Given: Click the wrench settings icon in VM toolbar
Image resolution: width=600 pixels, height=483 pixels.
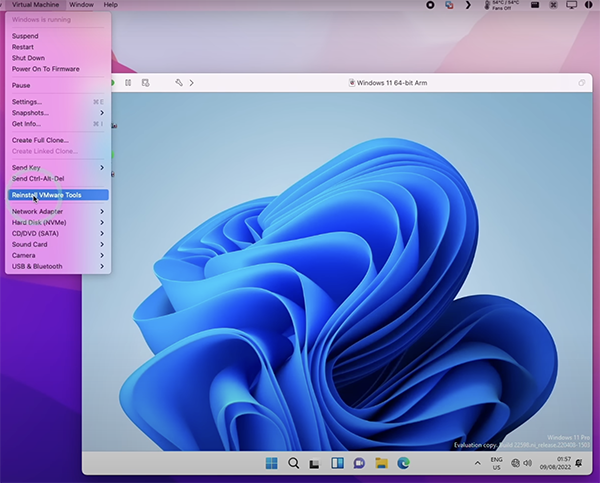Looking at the screenshot, I should [179, 83].
